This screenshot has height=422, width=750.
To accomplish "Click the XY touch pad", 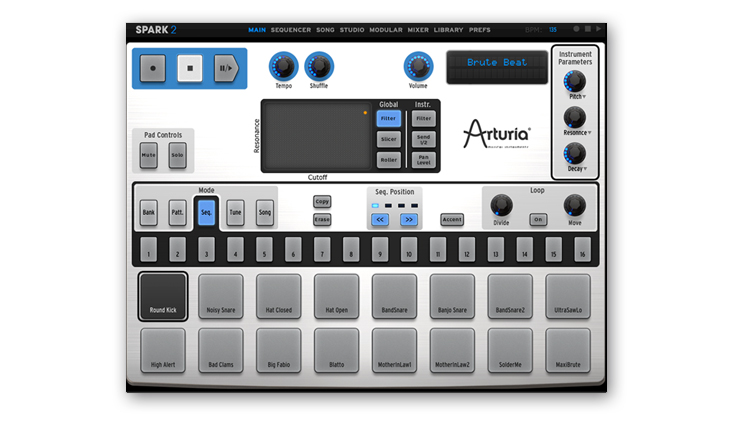I will point(317,136).
